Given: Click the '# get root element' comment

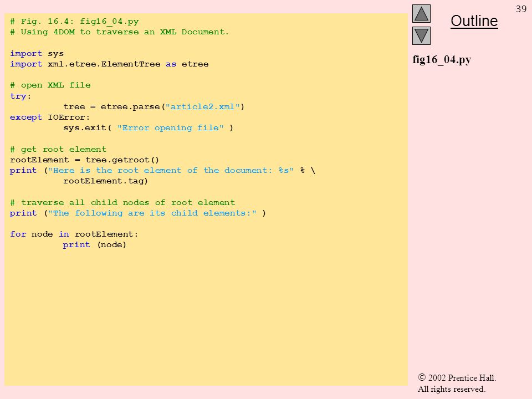Looking at the screenshot, I should click(58, 149).
